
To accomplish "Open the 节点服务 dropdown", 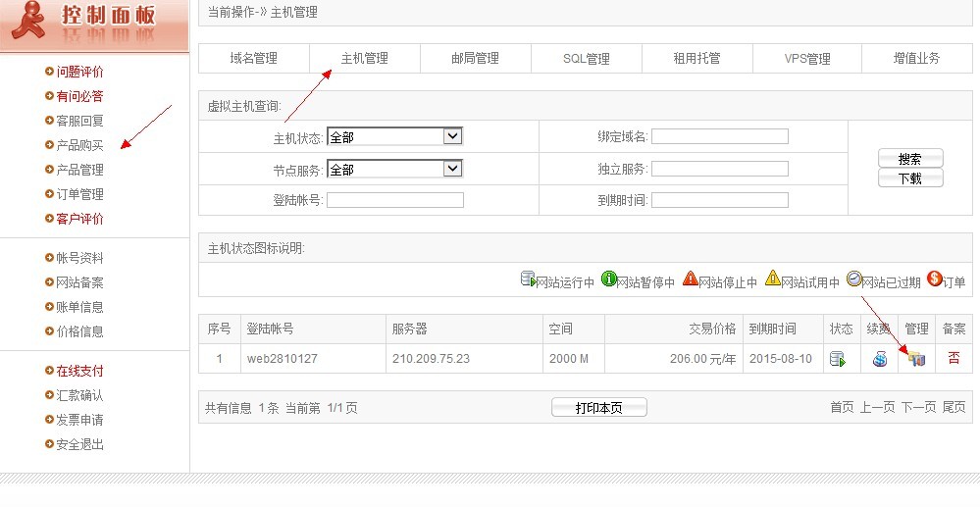I will tap(394, 169).
